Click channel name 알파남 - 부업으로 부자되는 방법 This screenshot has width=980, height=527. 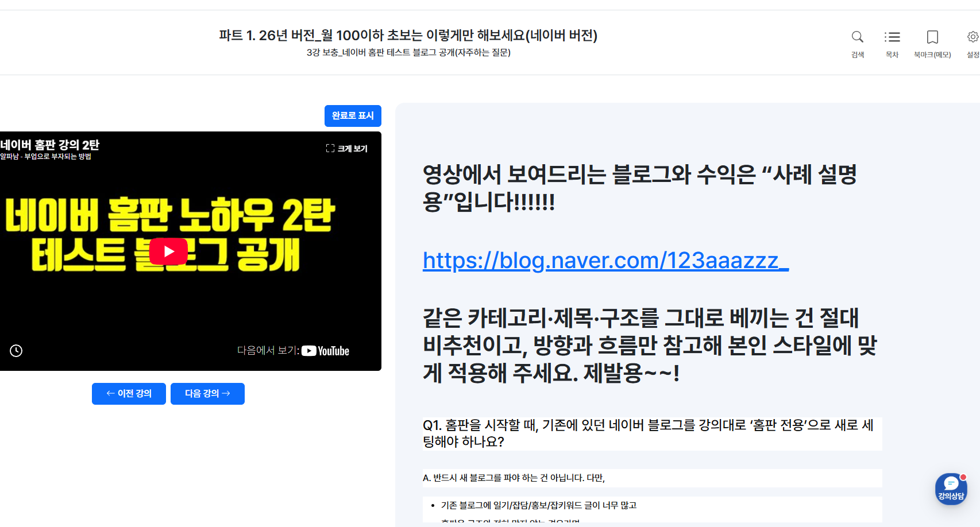(46, 157)
